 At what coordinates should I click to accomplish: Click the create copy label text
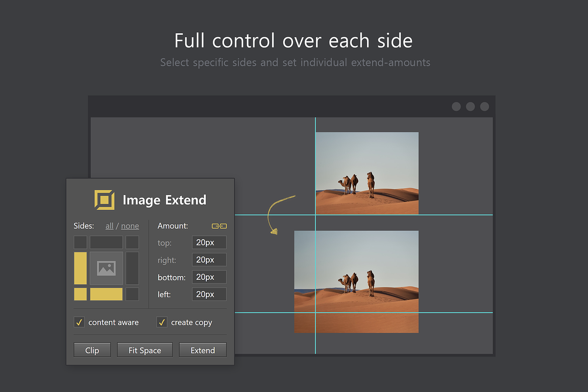pos(192,322)
